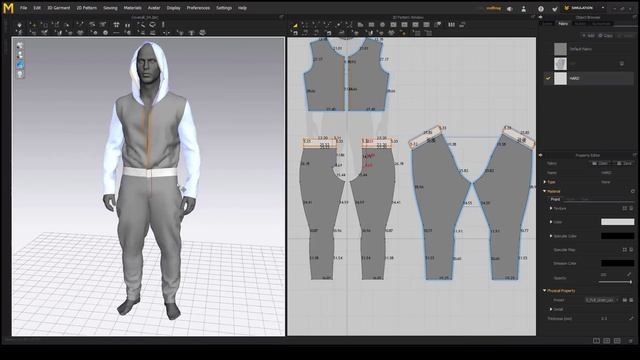640x360 pixels.
Task: Click the save preset icon at Preset row end
Action: point(631,300)
